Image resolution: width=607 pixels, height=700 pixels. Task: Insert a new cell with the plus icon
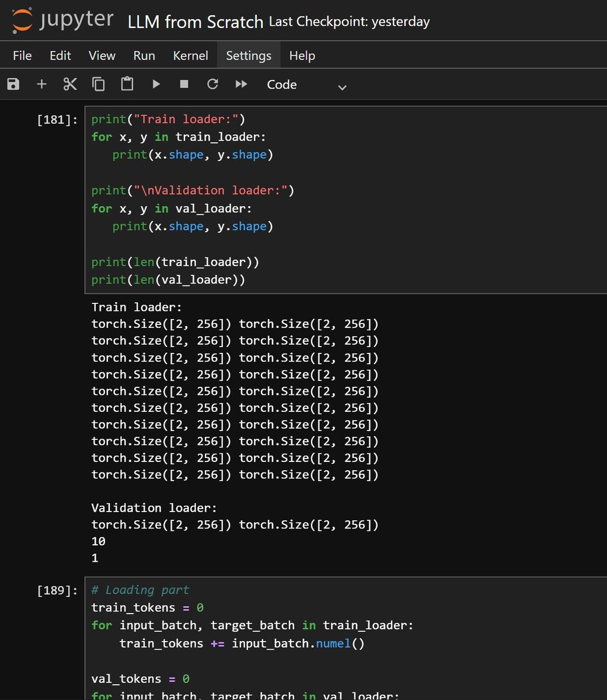click(x=41, y=85)
